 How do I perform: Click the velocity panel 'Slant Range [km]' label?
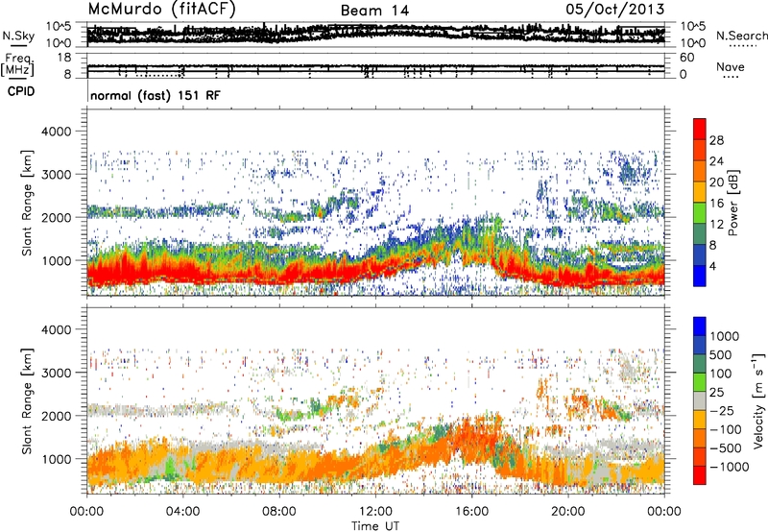click(x=27, y=400)
